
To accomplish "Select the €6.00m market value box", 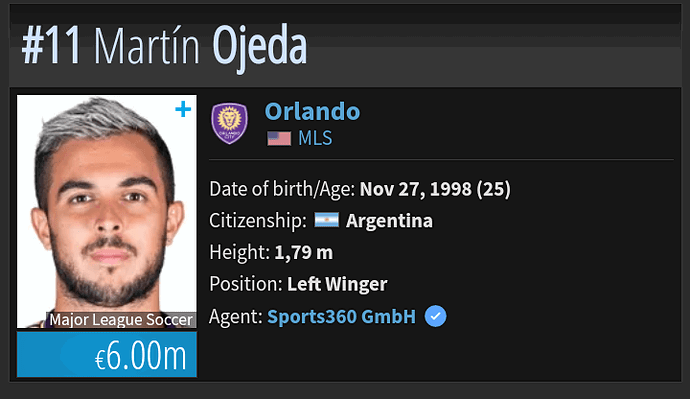I will click(107, 355).
